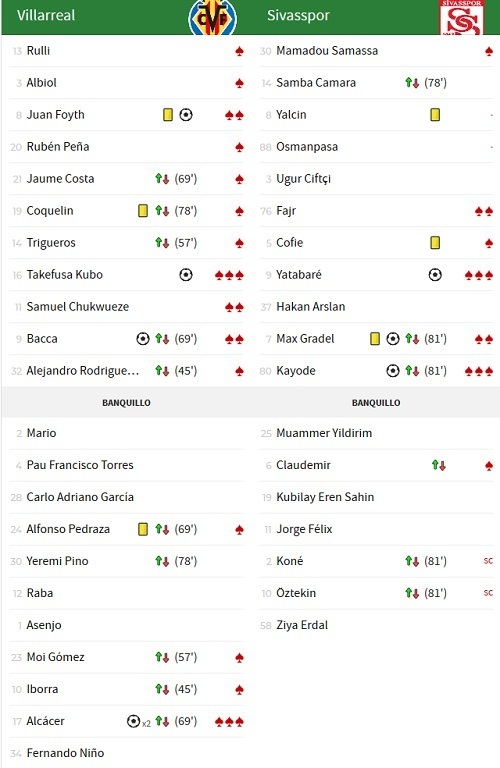Viewport: 500px width, 768px height.
Task: Click Cofie's yellow card icon
Action: (x=435, y=242)
